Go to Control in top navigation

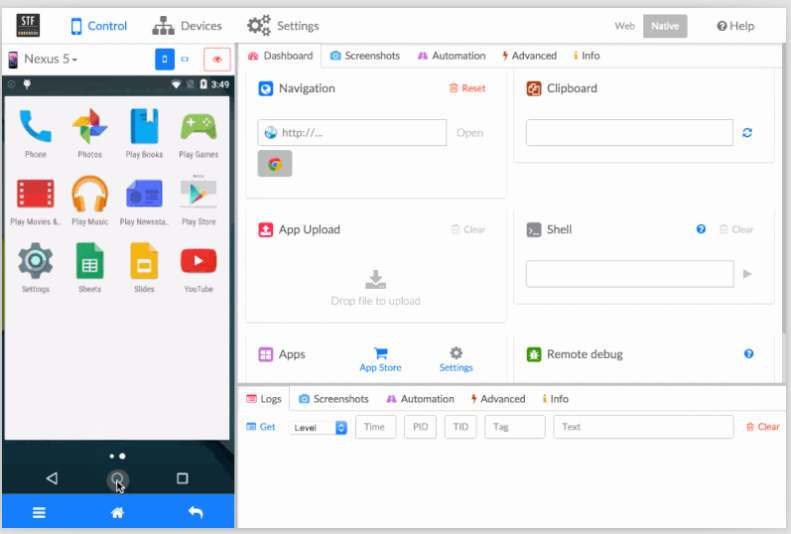point(99,26)
